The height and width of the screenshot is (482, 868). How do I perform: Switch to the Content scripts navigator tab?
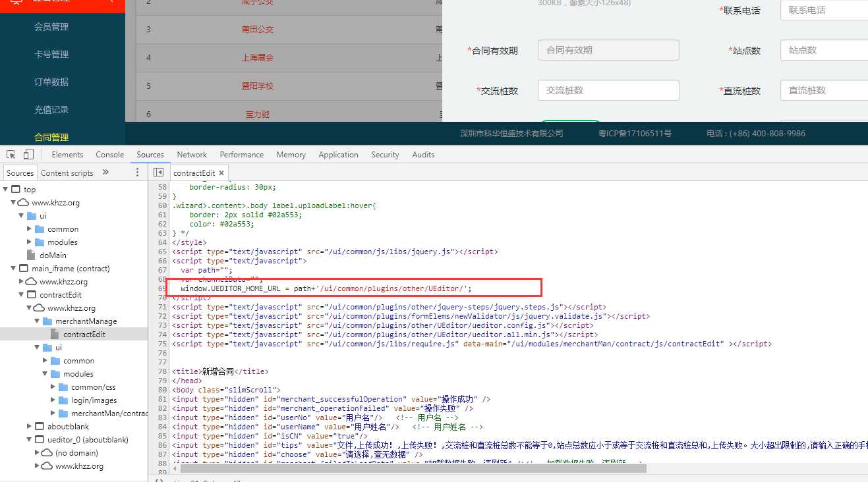[x=67, y=173]
